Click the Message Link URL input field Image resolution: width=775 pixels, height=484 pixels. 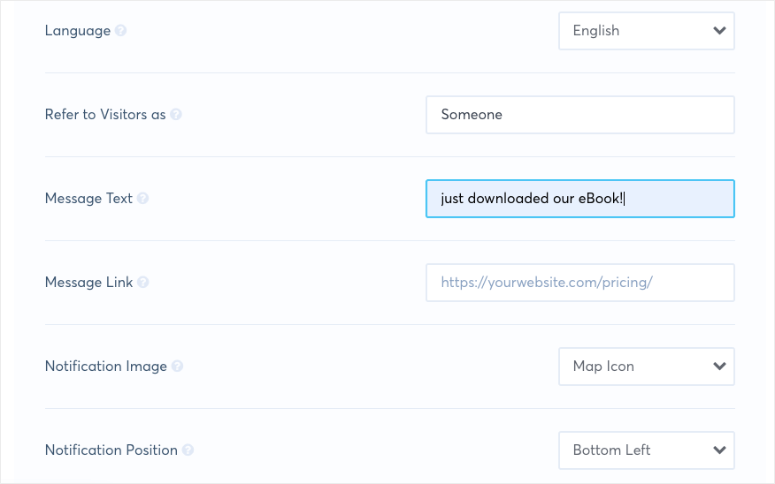[x=580, y=282]
